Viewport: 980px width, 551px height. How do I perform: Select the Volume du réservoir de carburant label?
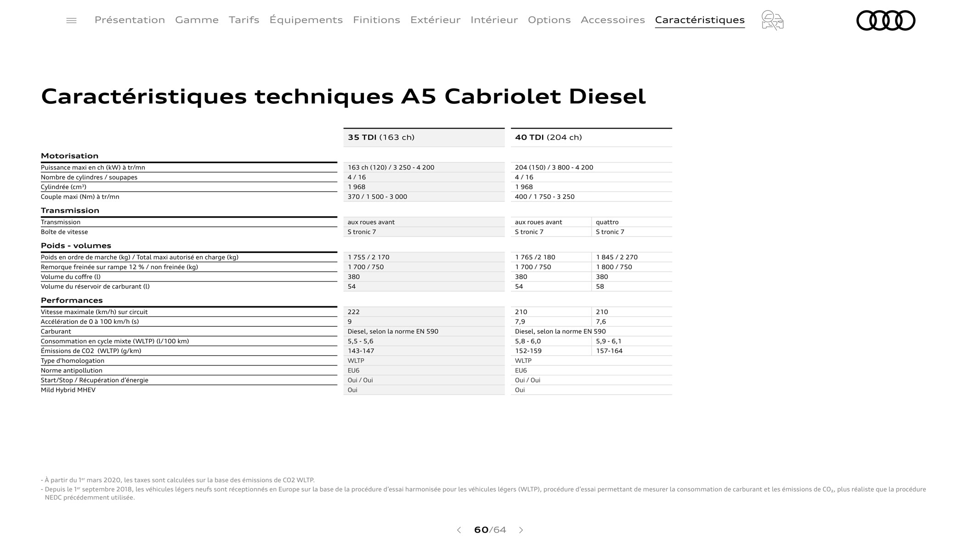point(95,287)
